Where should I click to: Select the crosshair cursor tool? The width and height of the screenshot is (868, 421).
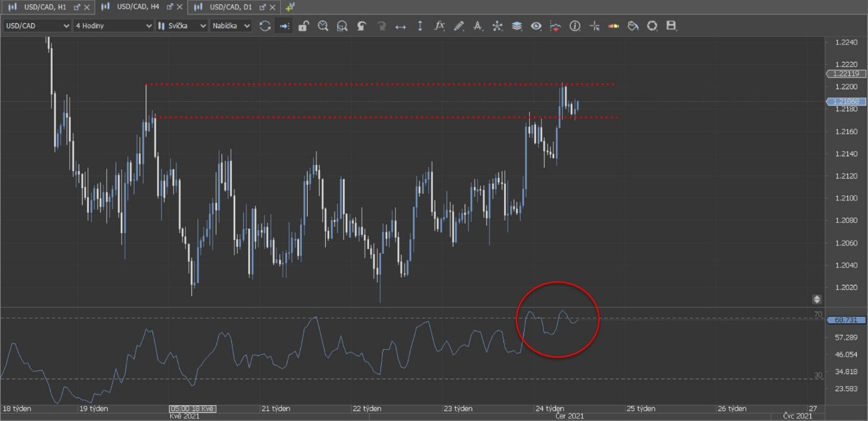[594, 26]
